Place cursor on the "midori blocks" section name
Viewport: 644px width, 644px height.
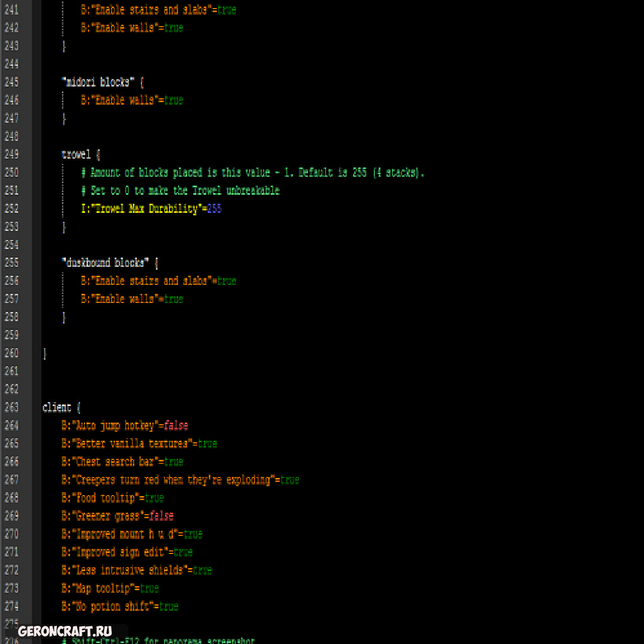[98, 82]
